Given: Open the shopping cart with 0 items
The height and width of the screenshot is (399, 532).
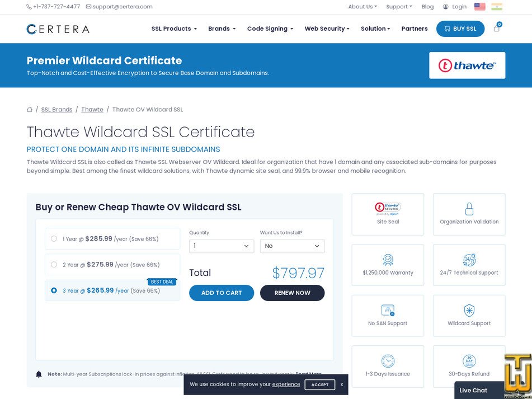Looking at the screenshot, I should [x=496, y=28].
